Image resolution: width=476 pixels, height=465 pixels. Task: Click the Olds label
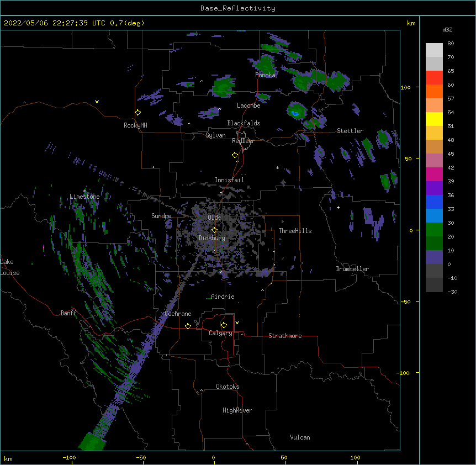(x=214, y=218)
